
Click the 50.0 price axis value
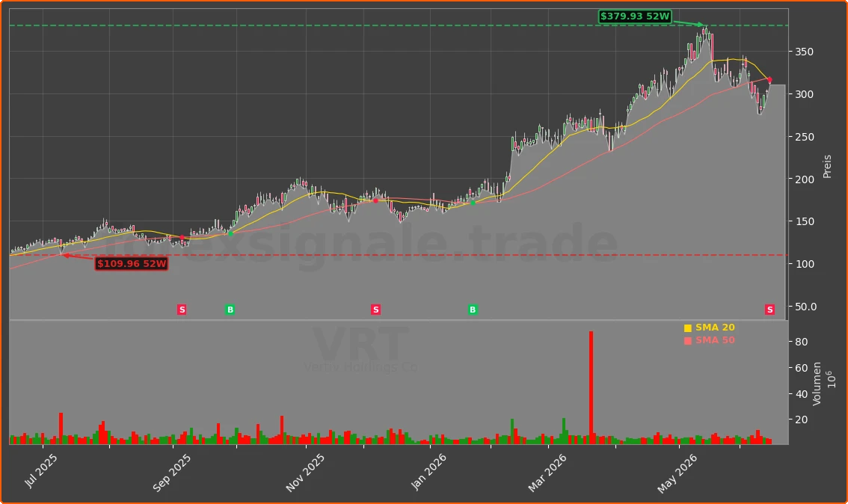point(806,307)
